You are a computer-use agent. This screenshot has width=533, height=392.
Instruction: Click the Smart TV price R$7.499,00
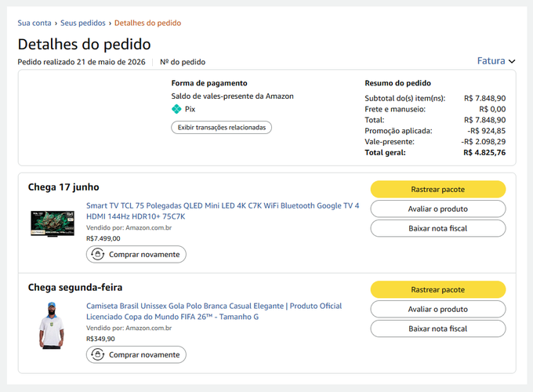[x=103, y=238]
